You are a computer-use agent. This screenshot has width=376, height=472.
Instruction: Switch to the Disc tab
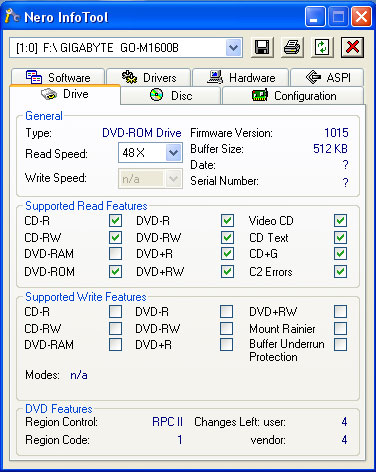coord(171,96)
